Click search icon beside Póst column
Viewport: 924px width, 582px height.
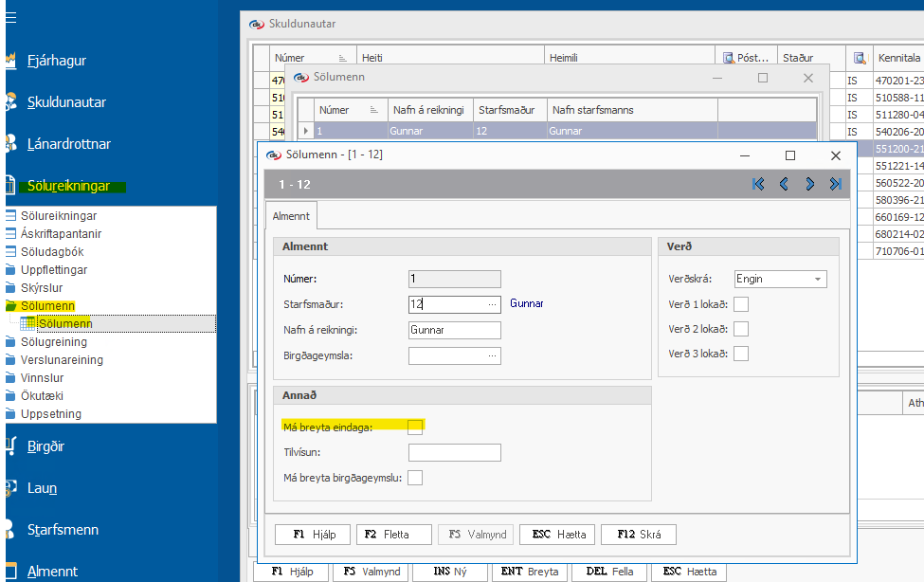[x=729, y=58]
